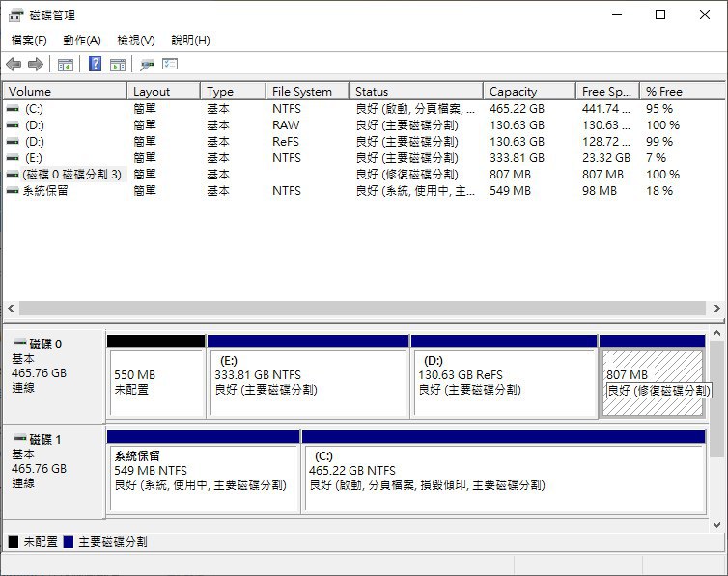Select the ReFS (D:) volume row icon
The height and width of the screenshot is (576, 728).
(x=13, y=142)
